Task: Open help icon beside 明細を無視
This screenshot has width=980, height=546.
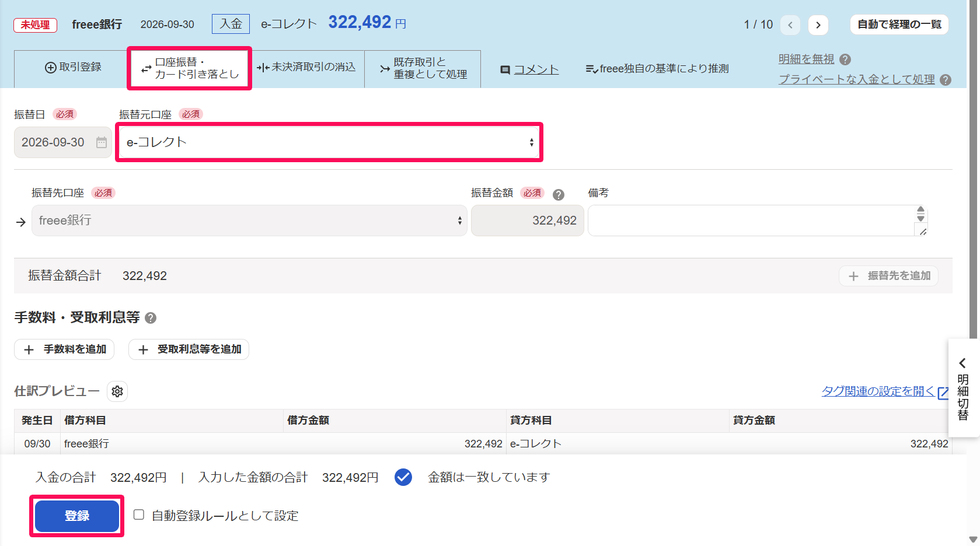Action: click(845, 60)
